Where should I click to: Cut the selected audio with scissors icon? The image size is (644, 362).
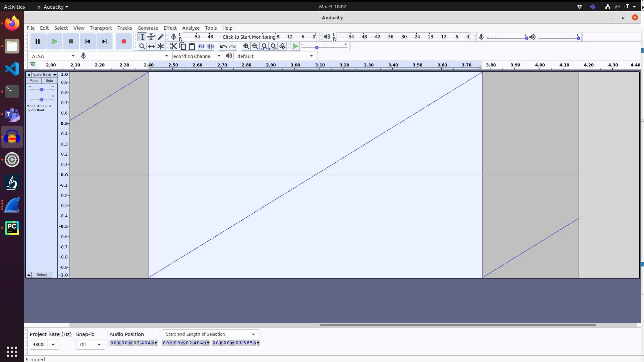pyautogui.click(x=174, y=46)
